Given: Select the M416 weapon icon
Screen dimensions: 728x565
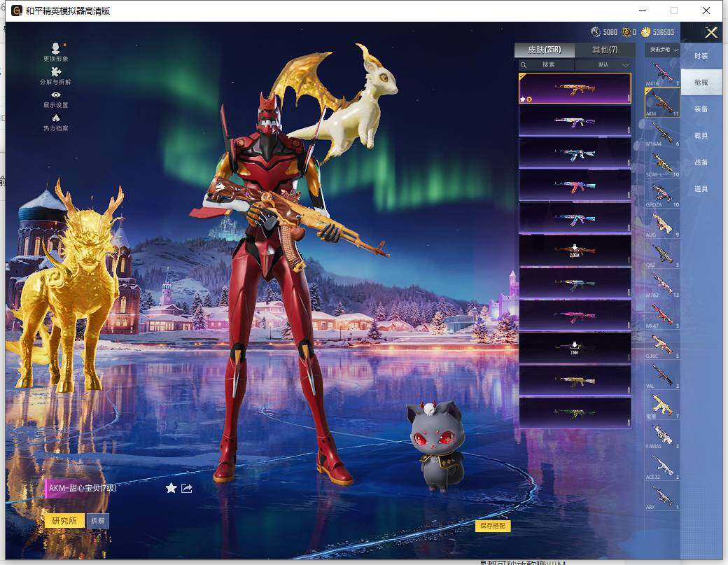Looking at the screenshot, I should [x=662, y=73].
